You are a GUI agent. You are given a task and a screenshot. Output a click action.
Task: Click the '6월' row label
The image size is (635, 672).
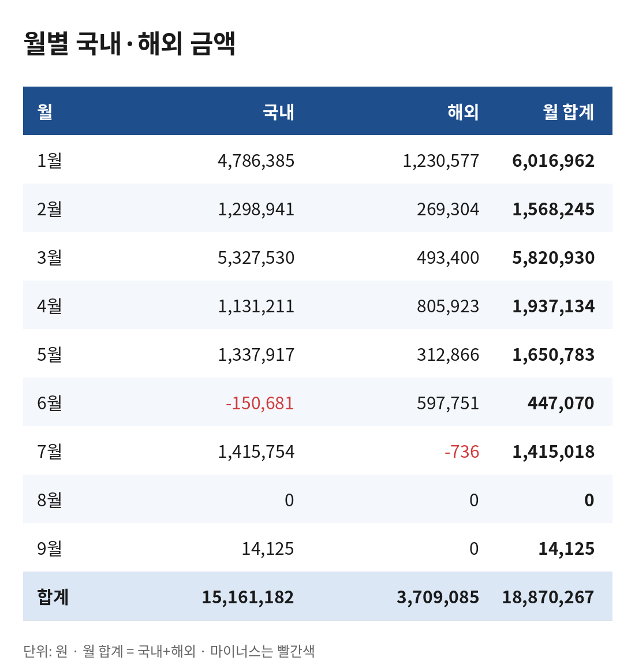49,402
